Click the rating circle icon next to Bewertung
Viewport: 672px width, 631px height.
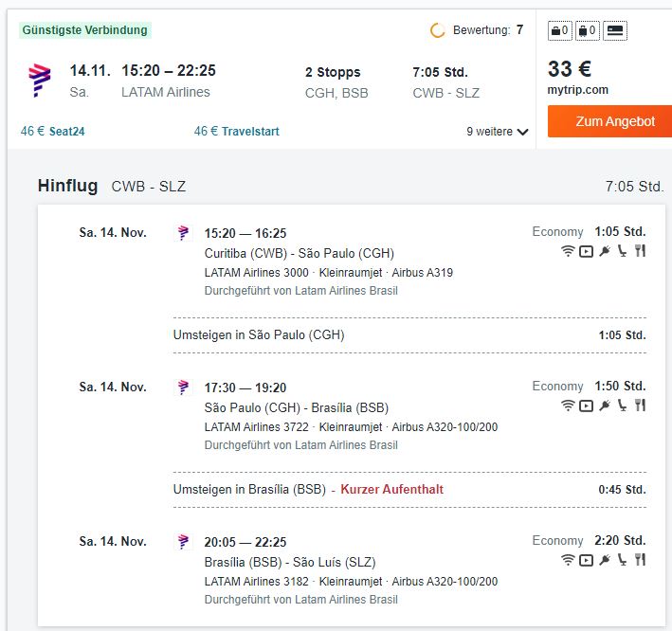point(437,30)
